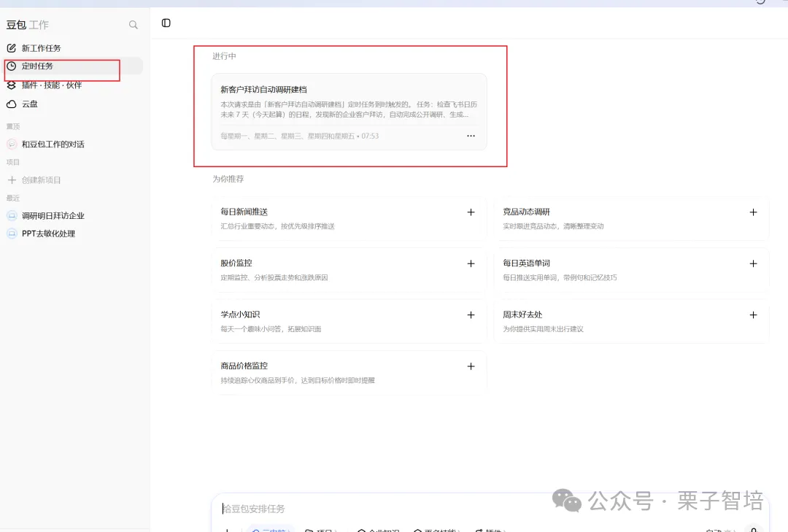Image resolution: width=788 pixels, height=532 pixels.
Task: Click the 周末好去处 card title
Action: (522, 315)
